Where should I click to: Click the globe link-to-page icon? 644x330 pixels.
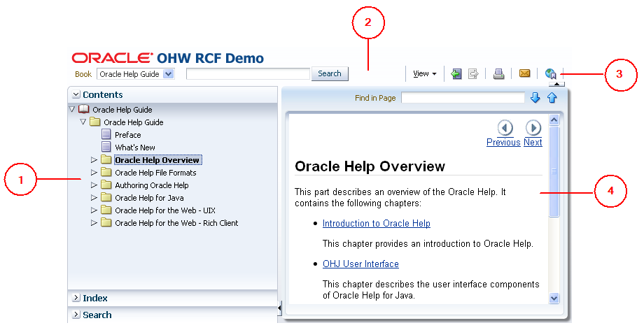pos(550,74)
